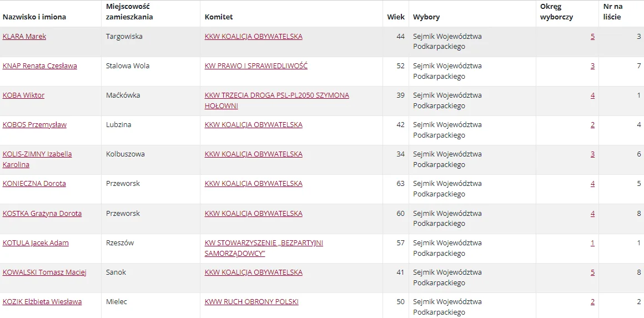
Task: Open KWW RUCH OBRONY POLSKI committee
Action: [x=251, y=302]
